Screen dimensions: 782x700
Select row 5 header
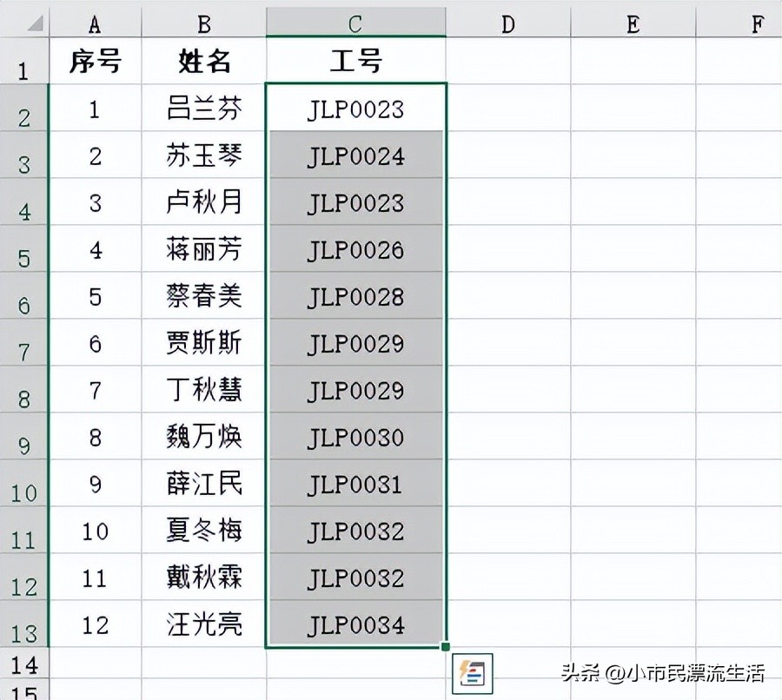[x=24, y=248]
